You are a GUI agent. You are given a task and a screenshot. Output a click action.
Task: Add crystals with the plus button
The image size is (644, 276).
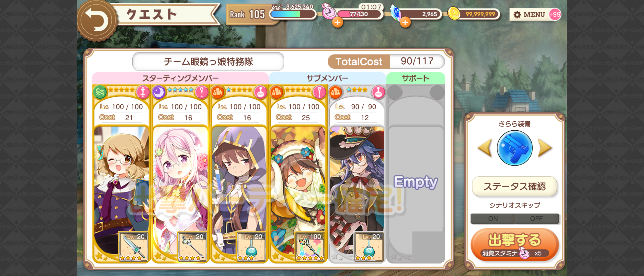pyautogui.click(x=405, y=22)
